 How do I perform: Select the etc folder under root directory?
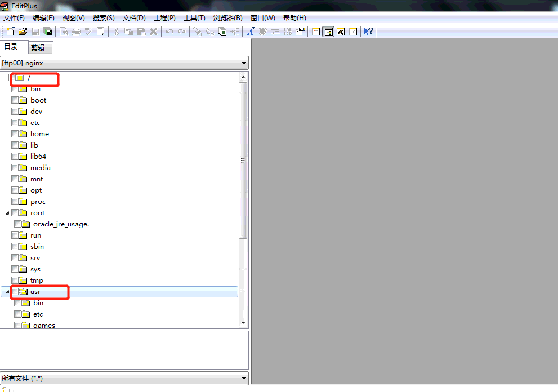(35, 123)
